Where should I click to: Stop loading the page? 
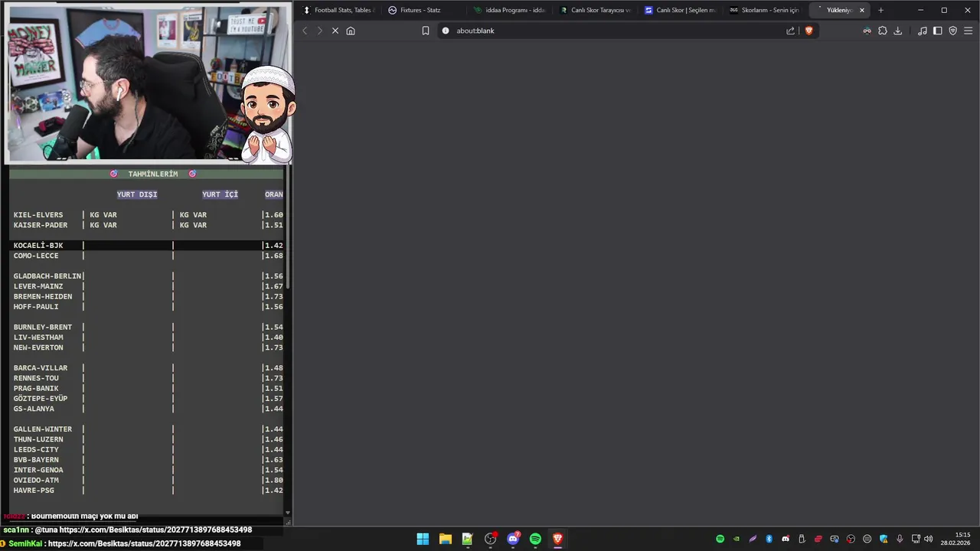335,31
